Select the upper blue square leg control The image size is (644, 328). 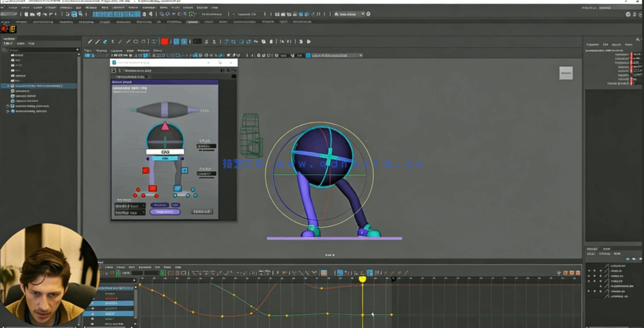tap(185, 170)
